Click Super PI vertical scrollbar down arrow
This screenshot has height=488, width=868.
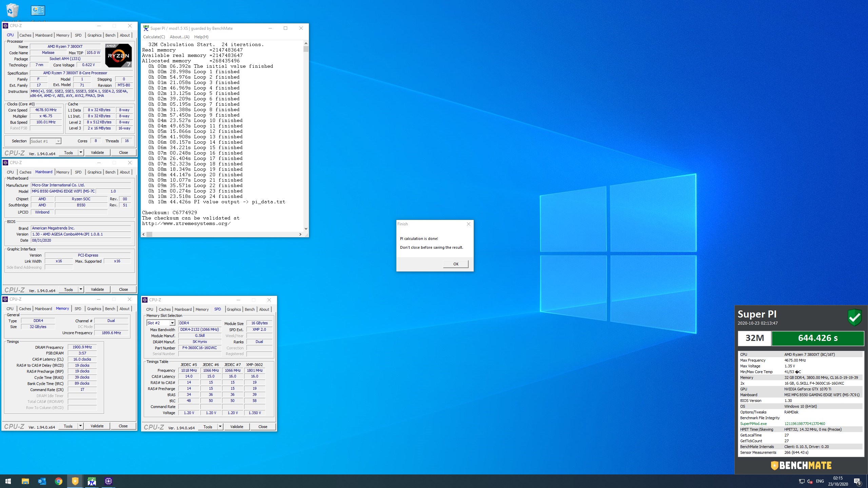point(306,229)
